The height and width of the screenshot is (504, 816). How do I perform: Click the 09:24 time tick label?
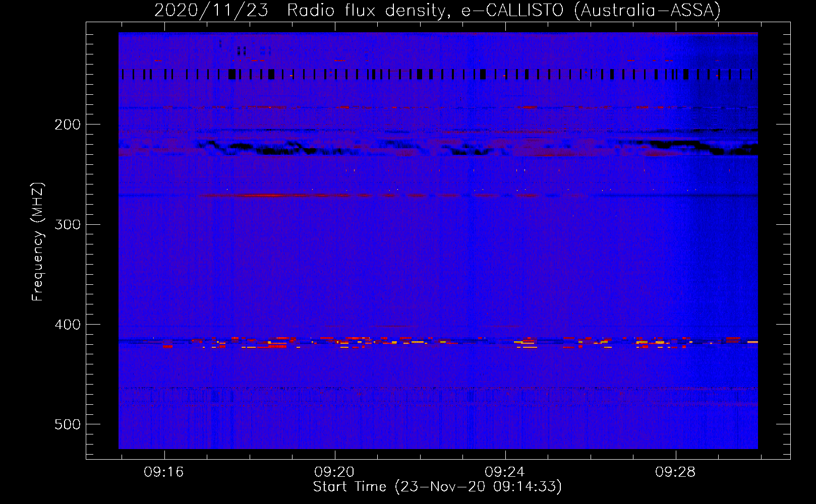(x=505, y=472)
